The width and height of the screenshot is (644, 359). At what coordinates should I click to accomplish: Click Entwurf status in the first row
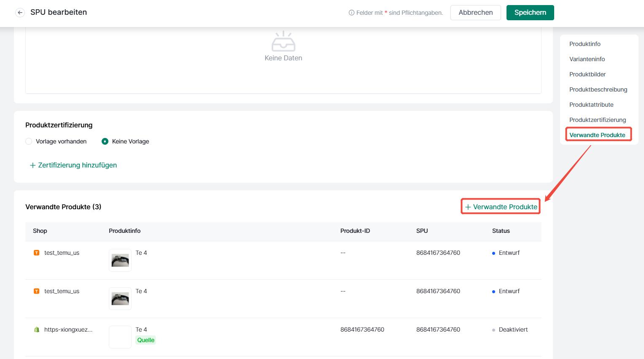509,253
